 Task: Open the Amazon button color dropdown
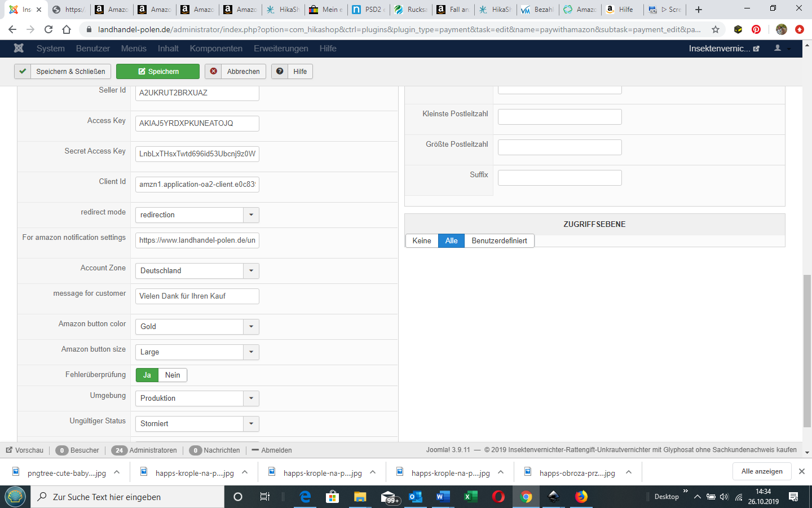pyautogui.click(x=197, y=327)
